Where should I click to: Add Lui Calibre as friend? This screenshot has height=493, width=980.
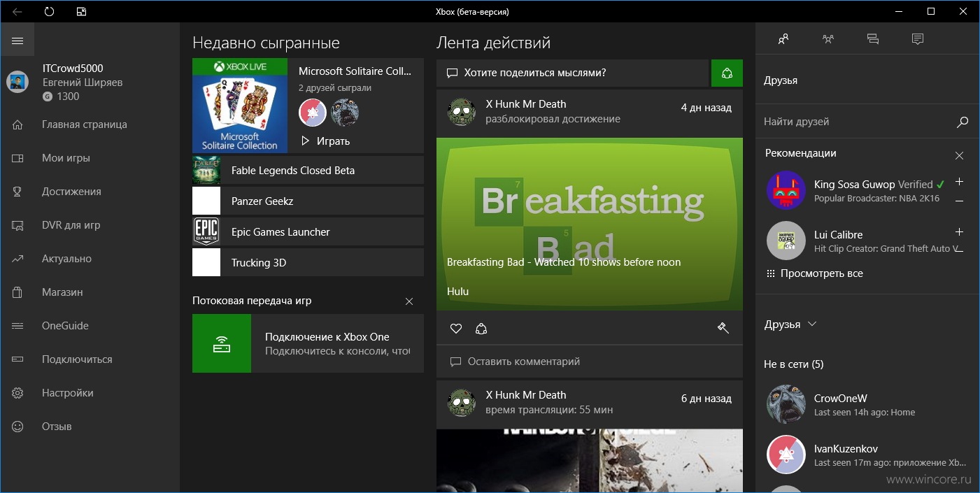point(959,232)
